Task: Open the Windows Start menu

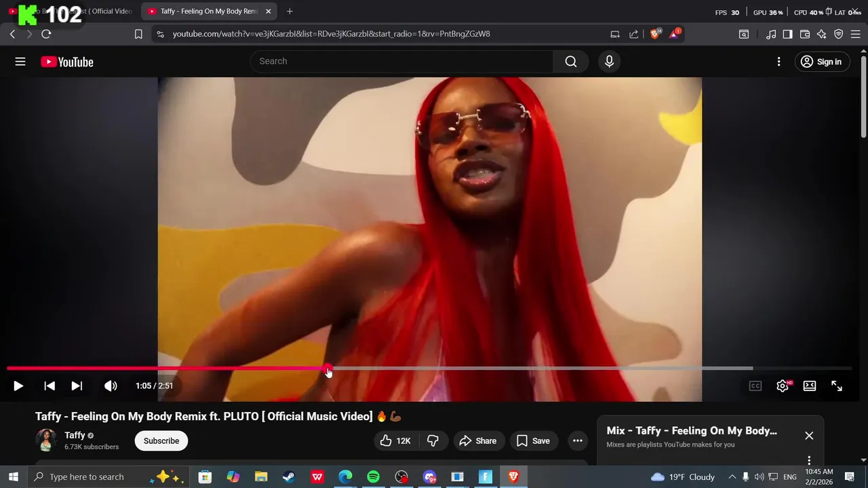Action: pyautogui.click(x=13, y=476)
